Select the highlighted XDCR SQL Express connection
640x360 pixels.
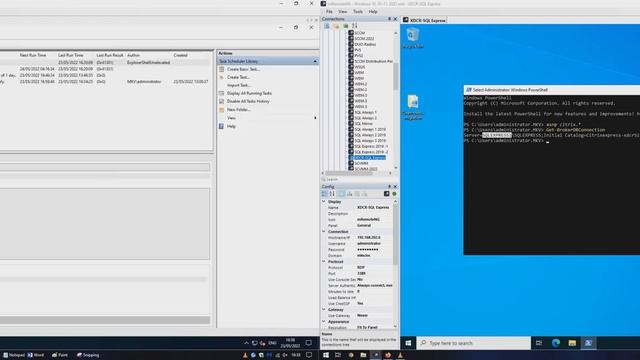(x=370, y=158)
